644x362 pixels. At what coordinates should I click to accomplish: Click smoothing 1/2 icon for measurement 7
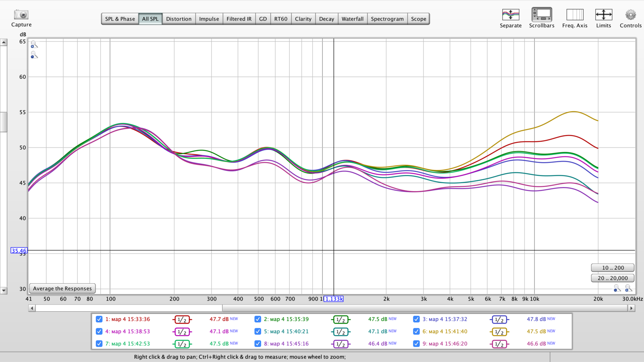point(182,344)
